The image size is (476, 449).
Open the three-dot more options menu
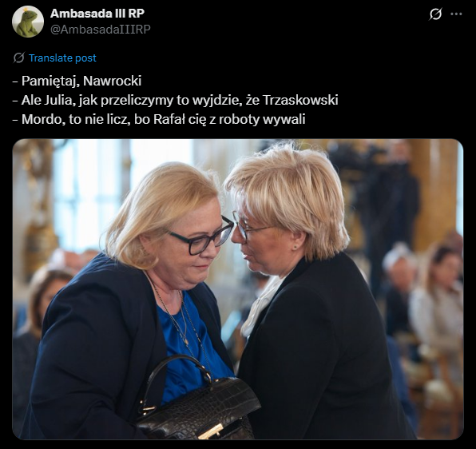[456, 14]
